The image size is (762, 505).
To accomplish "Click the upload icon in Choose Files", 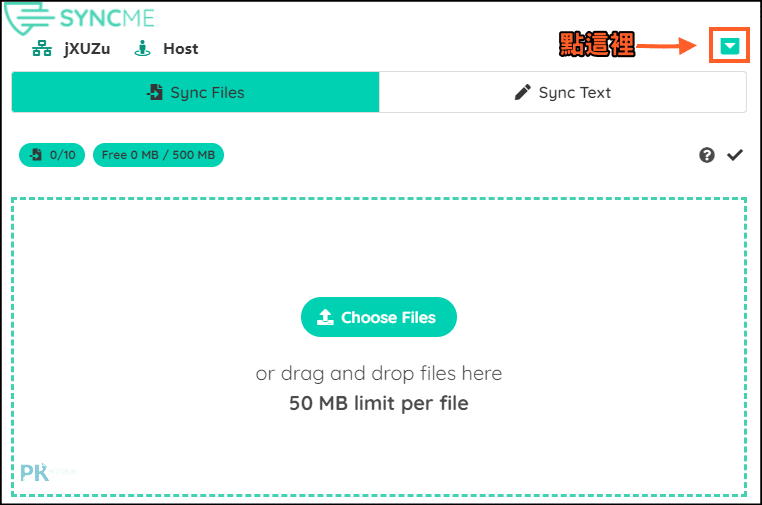I will pyautogui.click(x=325, y=317).
